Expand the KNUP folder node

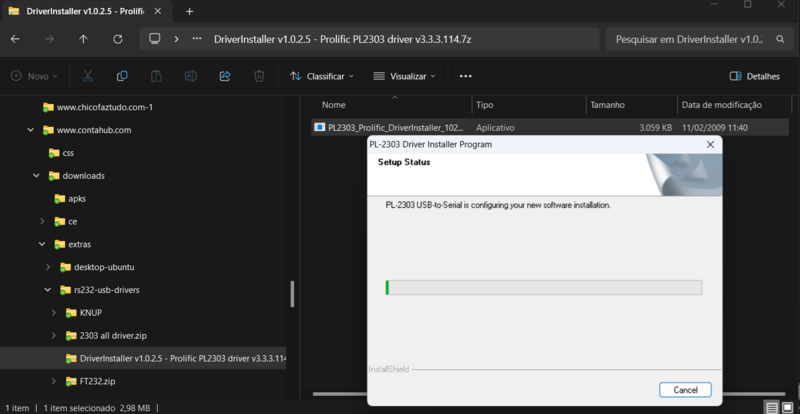[x=54, y=312]
